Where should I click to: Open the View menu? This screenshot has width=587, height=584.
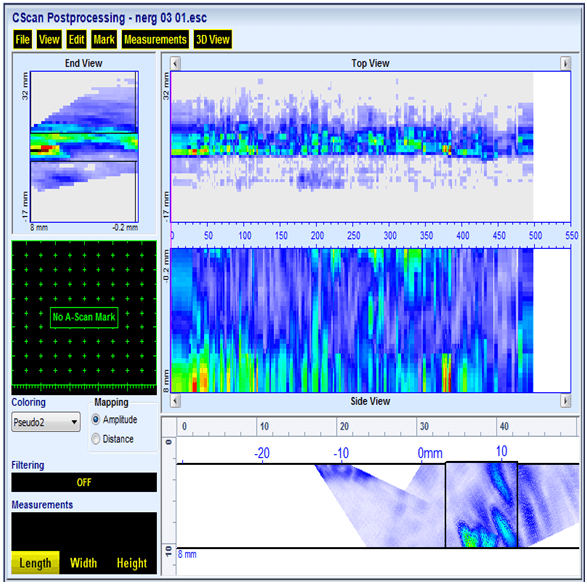49,39
